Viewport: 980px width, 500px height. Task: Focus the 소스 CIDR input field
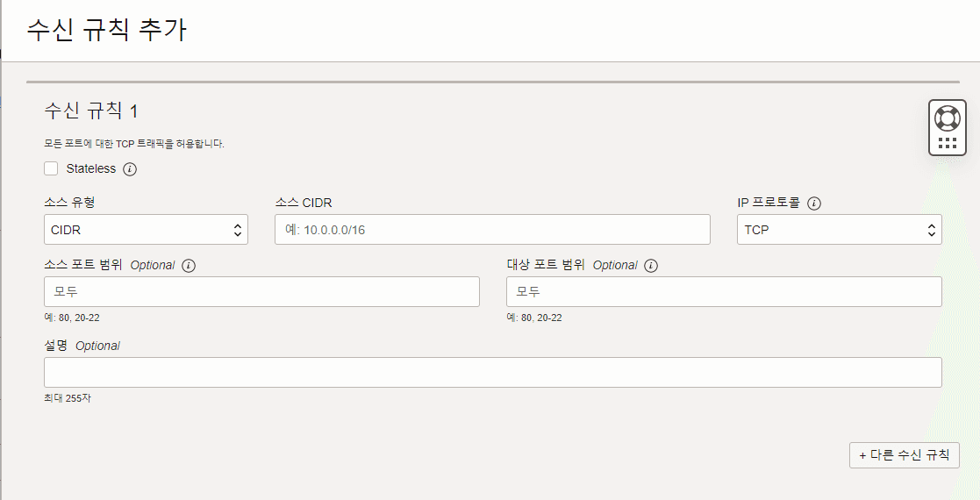coord(492,230)
